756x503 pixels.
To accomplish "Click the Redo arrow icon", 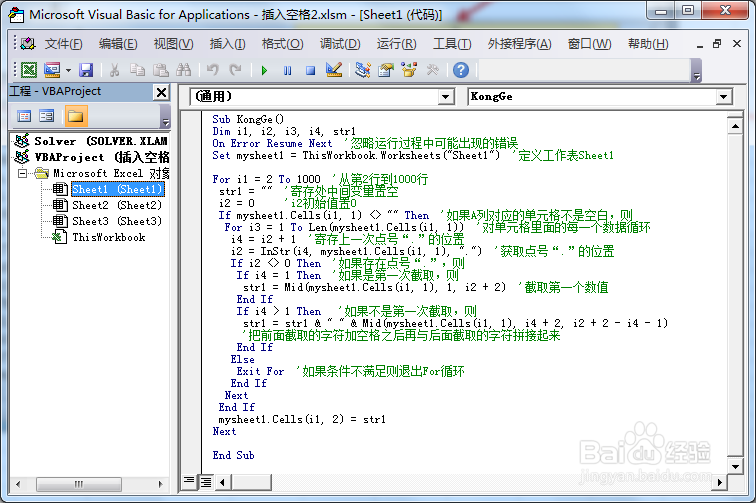I will click(235, 70).
